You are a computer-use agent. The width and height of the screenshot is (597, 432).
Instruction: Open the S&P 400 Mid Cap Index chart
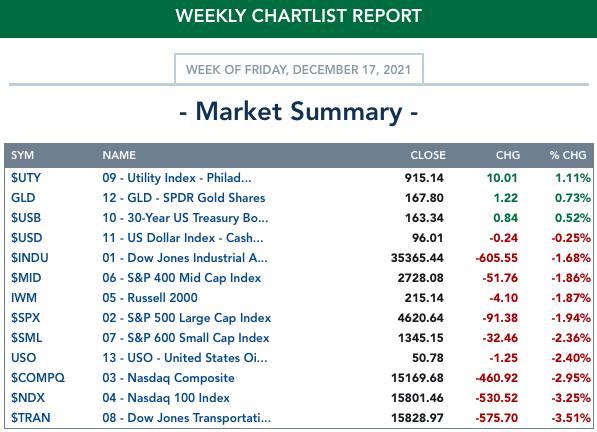182,278
